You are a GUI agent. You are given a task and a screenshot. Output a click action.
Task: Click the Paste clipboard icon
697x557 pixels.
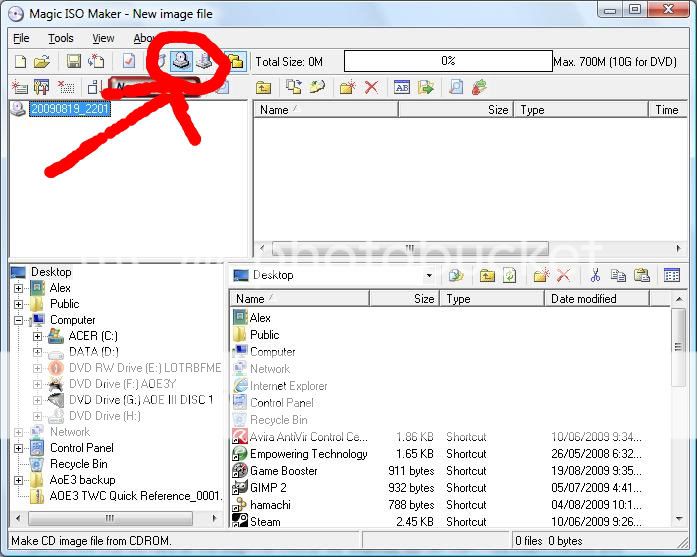pos(641,276)
